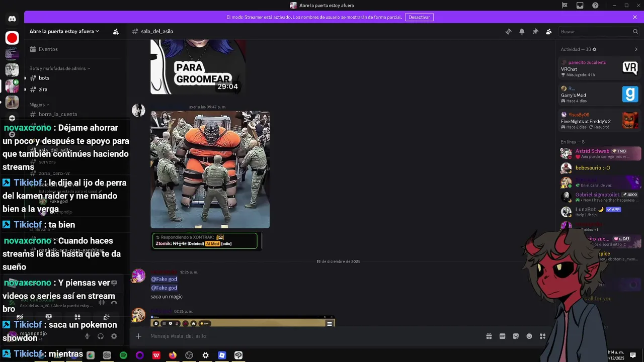
Task: Open the Roblox screenshot attachment at bottom
Action: (243, 321)
